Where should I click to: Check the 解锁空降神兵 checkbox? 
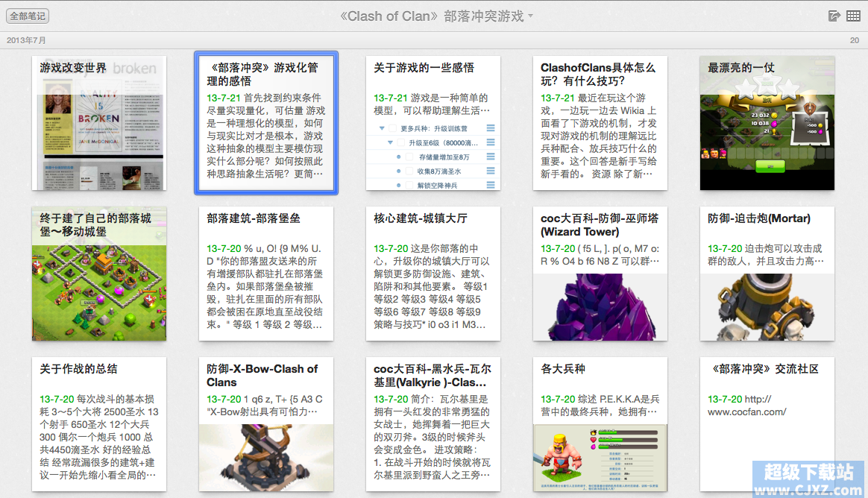409,186
